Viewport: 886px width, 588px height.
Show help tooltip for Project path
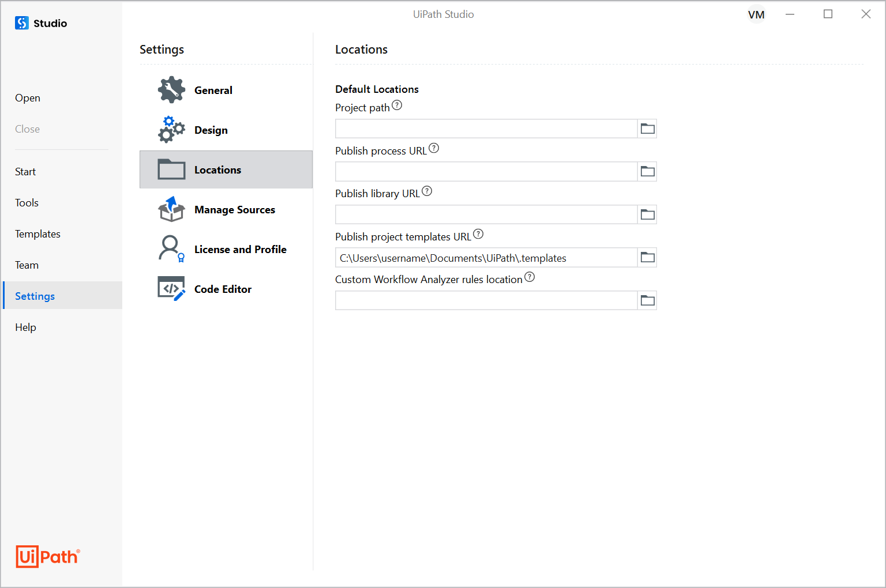coord(397,105)
